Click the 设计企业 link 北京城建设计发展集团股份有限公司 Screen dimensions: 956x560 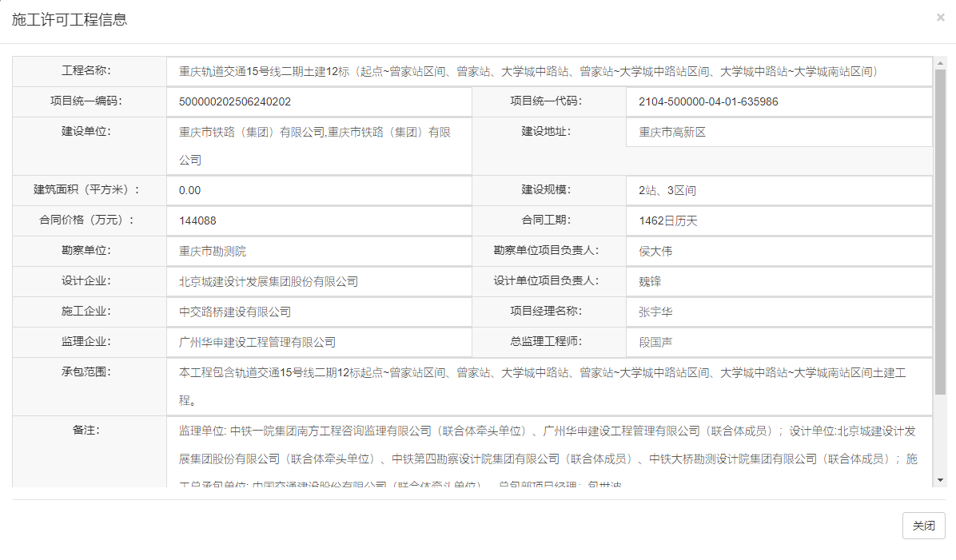267,281
